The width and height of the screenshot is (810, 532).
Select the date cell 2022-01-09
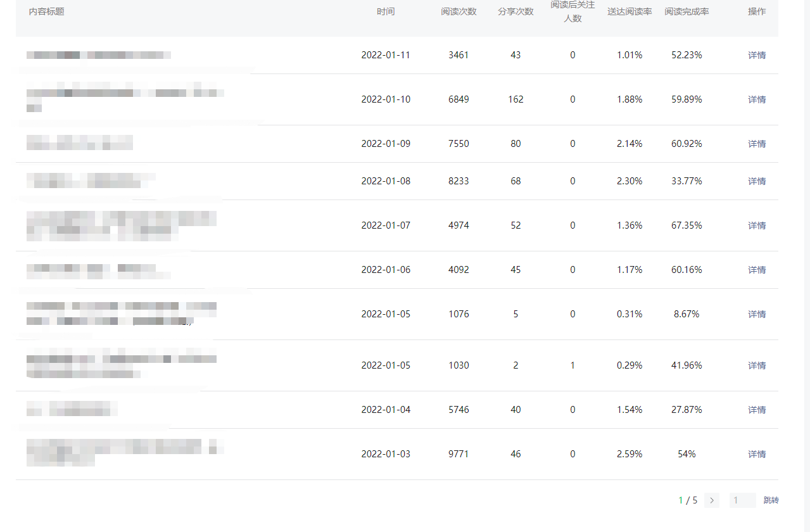386,144
